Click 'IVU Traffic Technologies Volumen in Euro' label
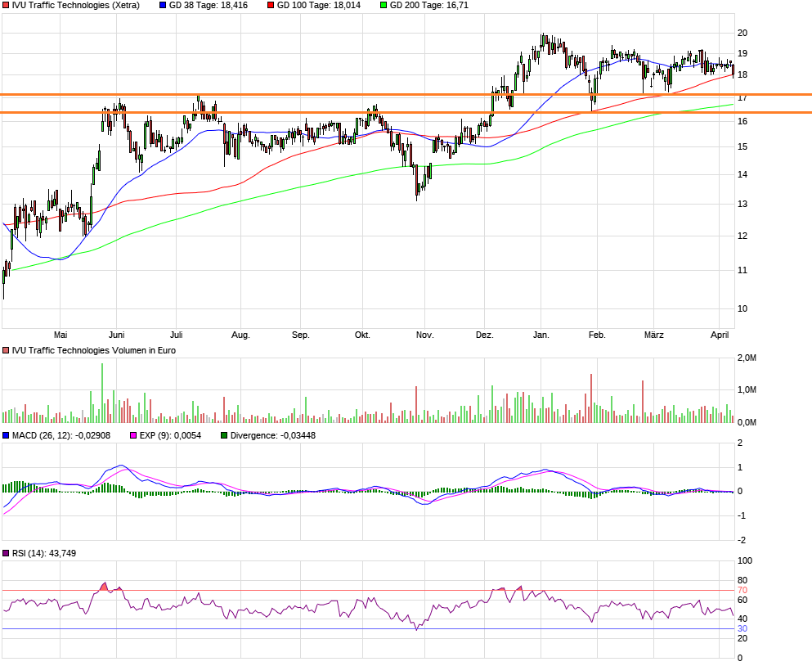This screenshot has width=812, height=666. 94,350
